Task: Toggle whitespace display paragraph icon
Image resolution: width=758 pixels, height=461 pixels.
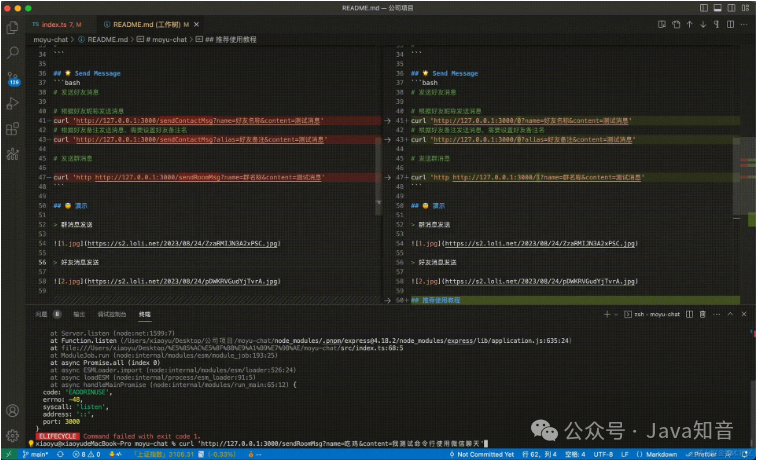Action: coord(716,25)
